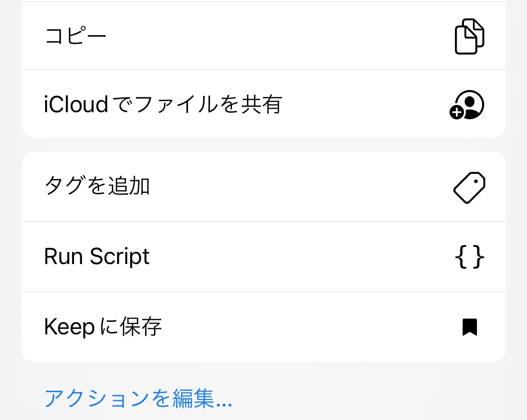The image size is (527, 420).
Task: Tap the empty middle of the タグを追加 row
Action: tap(293, 187)
